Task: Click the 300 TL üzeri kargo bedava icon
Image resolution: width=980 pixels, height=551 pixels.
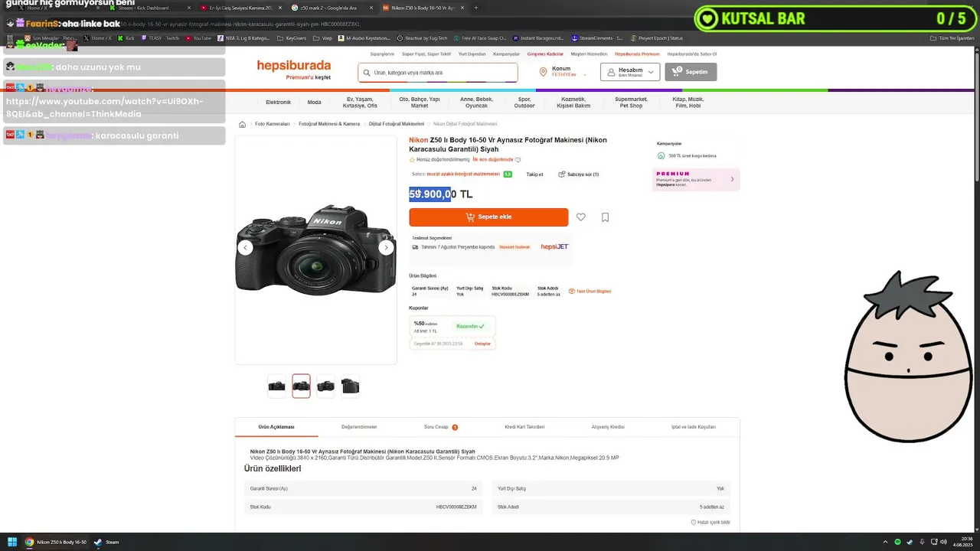Action: [x=661, y=155]
